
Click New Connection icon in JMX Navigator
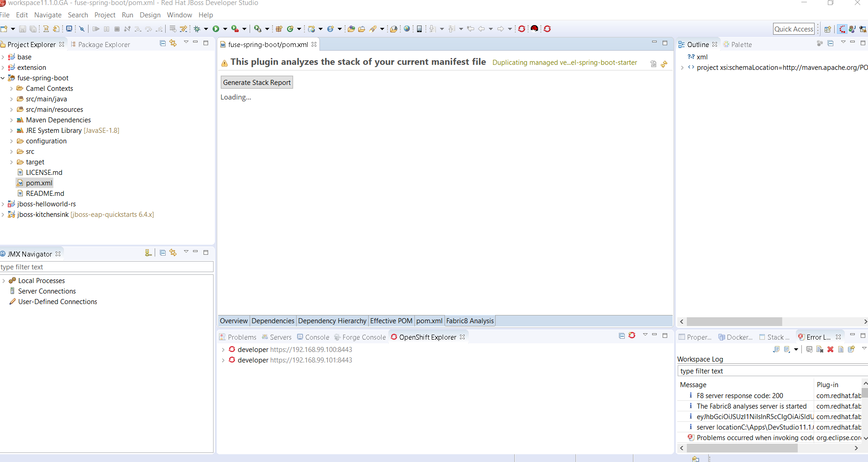[148, 252]
